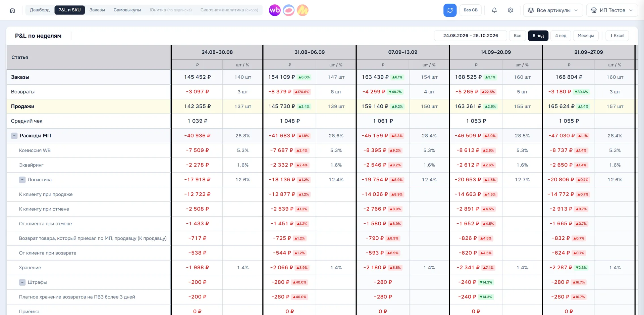Viewport: 644px width, 315px height.
Task: Click the blue refresh data button
Action: pos(450,10)
